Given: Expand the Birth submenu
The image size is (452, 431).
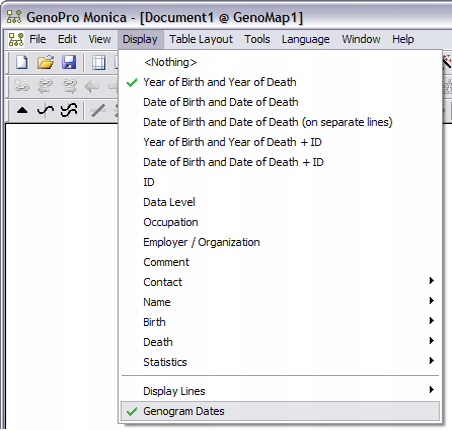Looking at the screenshot, I should [x=280, y=322].
